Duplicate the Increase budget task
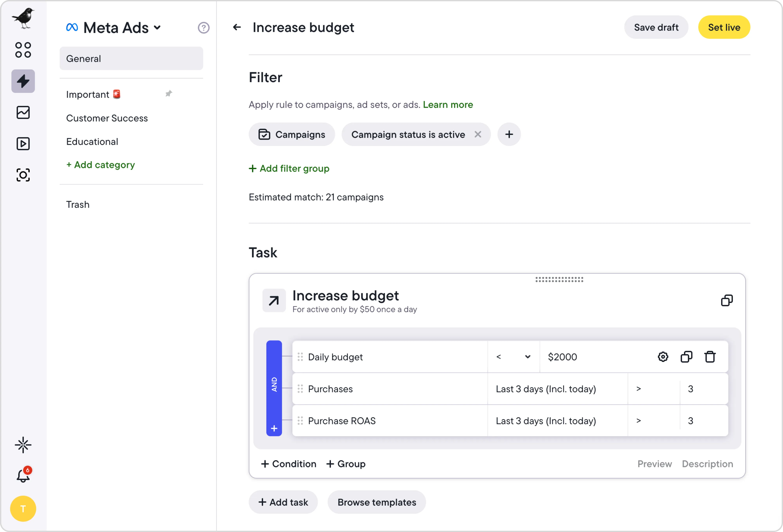783x532 pixels. pos(727,300)
